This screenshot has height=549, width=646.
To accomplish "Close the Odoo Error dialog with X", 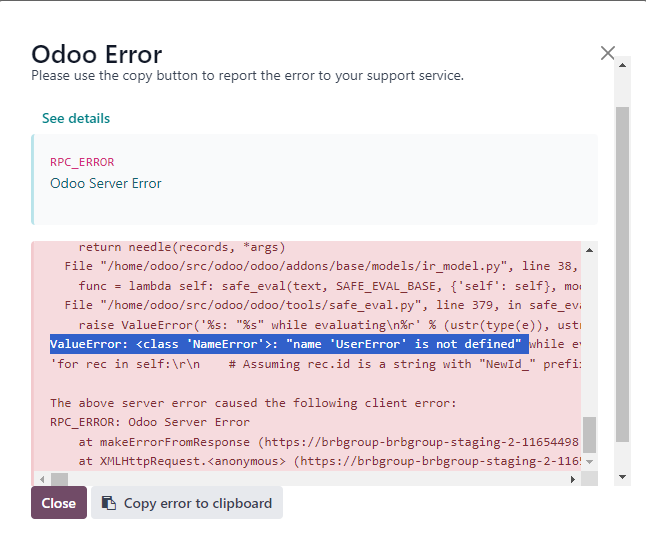I will 607,53.
